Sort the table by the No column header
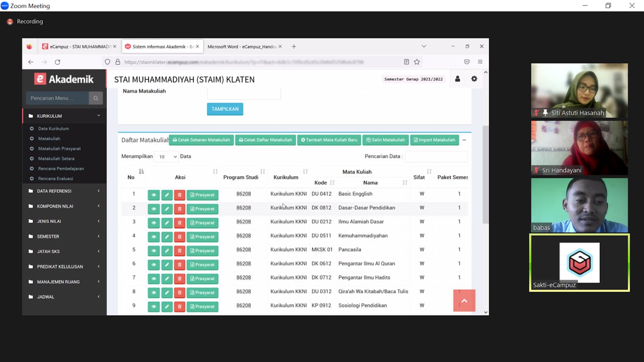Screen dimensions: 644x362 133,177
